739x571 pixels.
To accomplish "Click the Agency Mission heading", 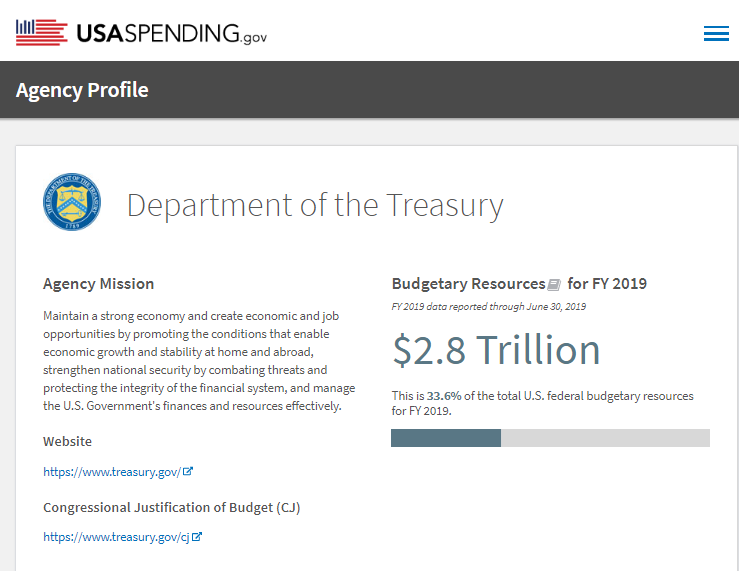I will click(98, 284).
